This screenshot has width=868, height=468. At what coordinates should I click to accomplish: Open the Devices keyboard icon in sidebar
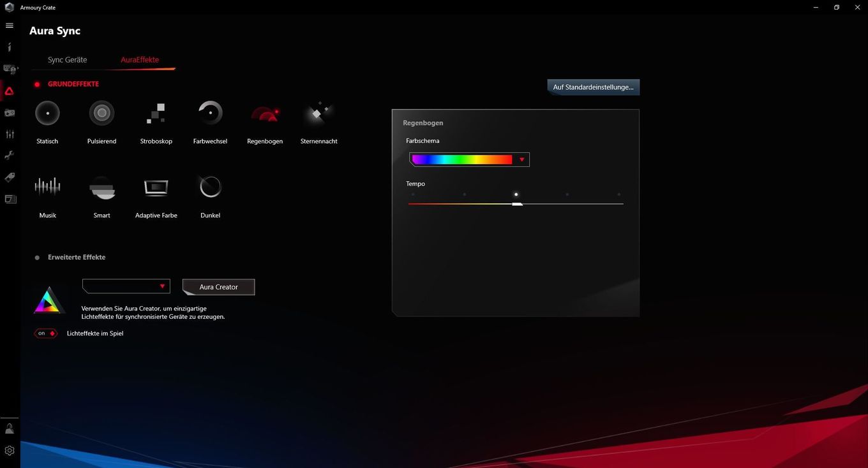10,69
